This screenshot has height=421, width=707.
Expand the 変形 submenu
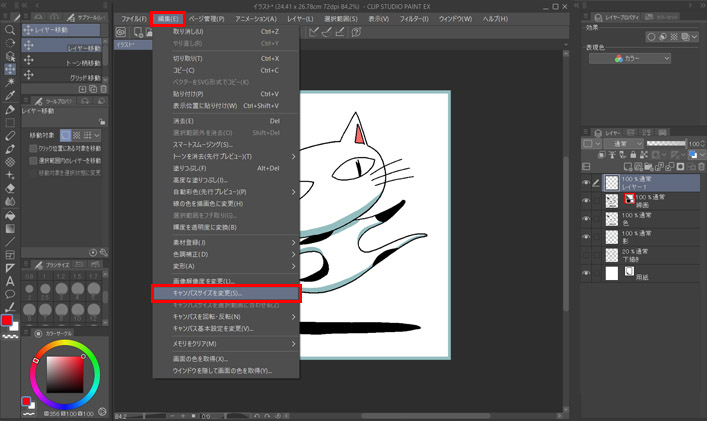click(x=225, y=266)
